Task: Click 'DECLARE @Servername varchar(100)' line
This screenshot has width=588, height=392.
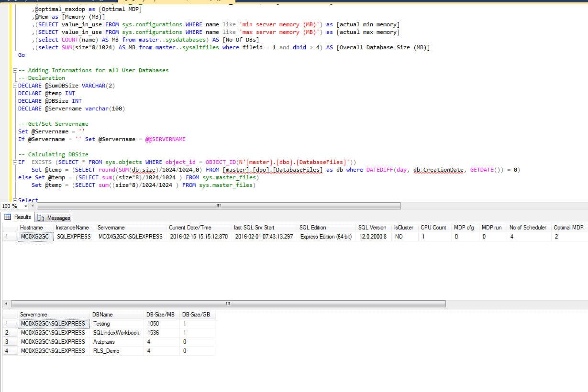Action: (x=71, y=109)
